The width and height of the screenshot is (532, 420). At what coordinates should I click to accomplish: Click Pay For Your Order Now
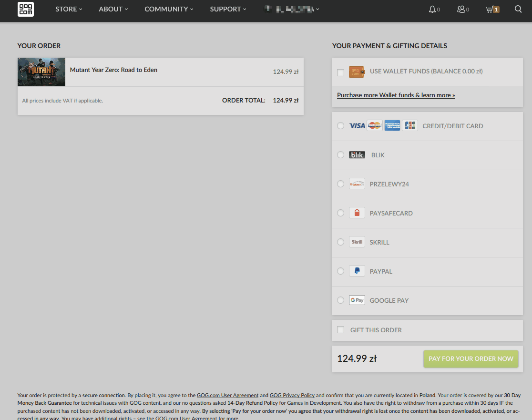click(x=471, y=359)
